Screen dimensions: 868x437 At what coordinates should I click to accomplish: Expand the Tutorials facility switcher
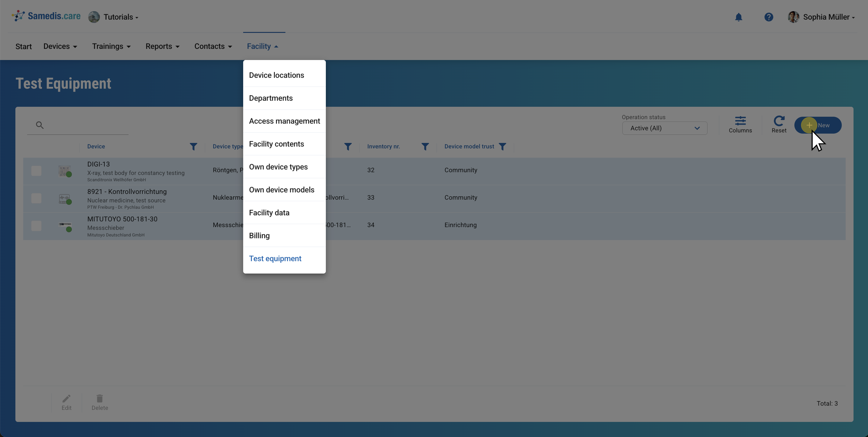click(x=113, y=17)
